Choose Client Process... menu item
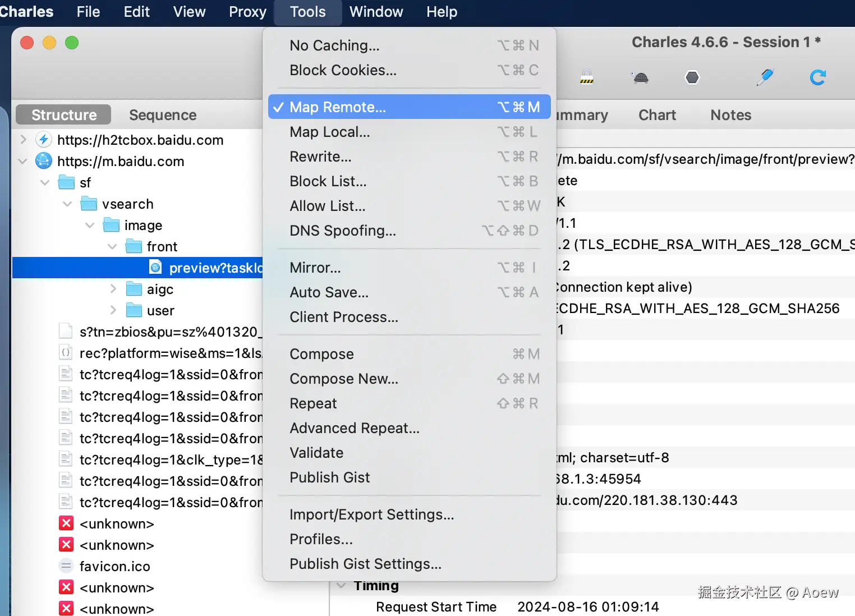 click(x=410, y=316)
